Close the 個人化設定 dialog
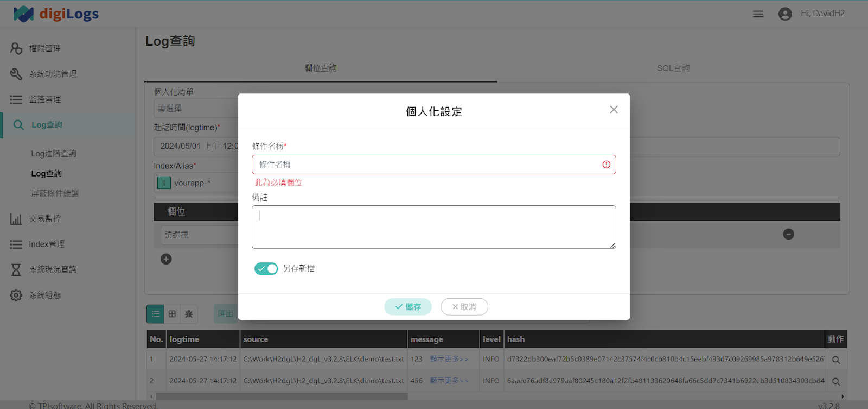This screenshot has width=868, height=409. 614,110
